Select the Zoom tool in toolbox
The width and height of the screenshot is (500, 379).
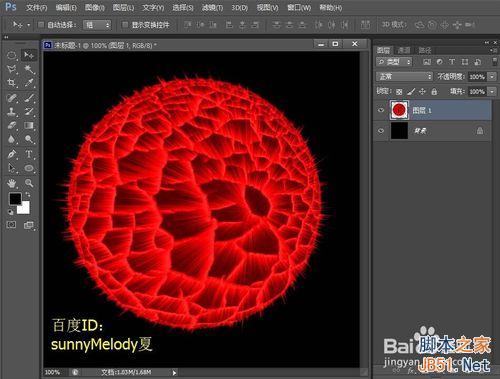point(29,183)
